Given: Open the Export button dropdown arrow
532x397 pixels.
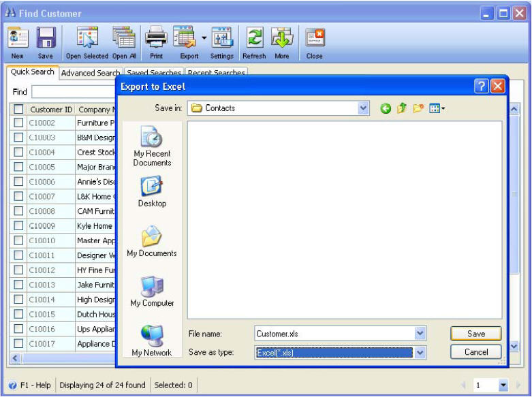Looking at the screenshot, I should click(x=204, y=37).
